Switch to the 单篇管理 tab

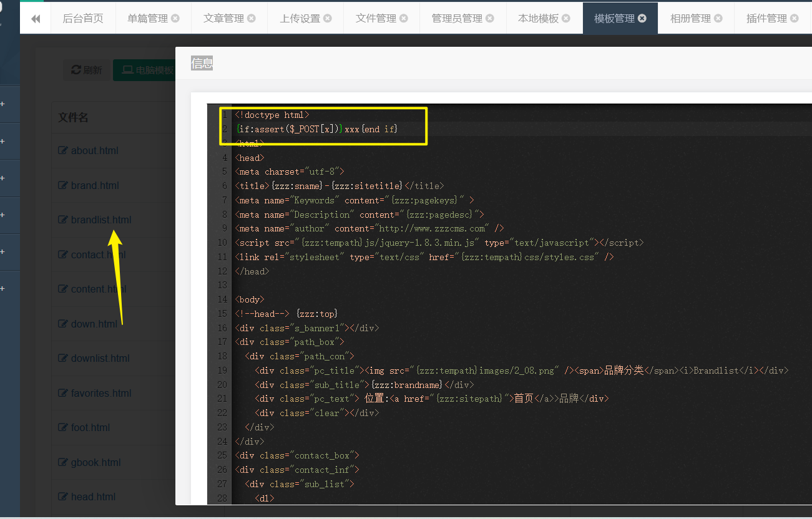pos(147,18)
